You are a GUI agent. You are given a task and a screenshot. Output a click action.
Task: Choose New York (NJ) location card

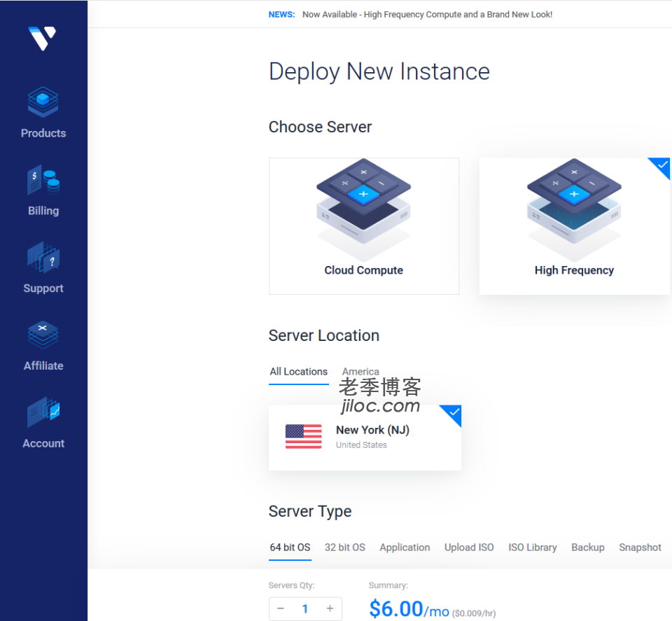(x=365, y=438)
